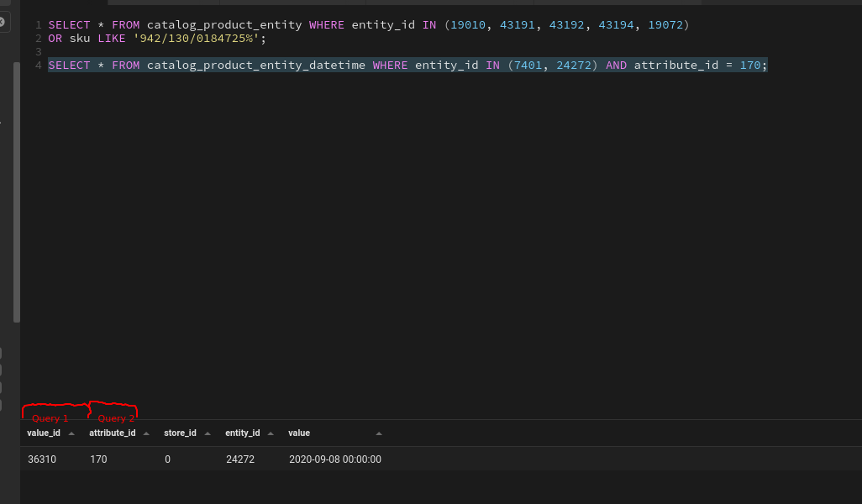Click the result cell containing 2020-09-08 00:00:00

[x=335, y=459]
